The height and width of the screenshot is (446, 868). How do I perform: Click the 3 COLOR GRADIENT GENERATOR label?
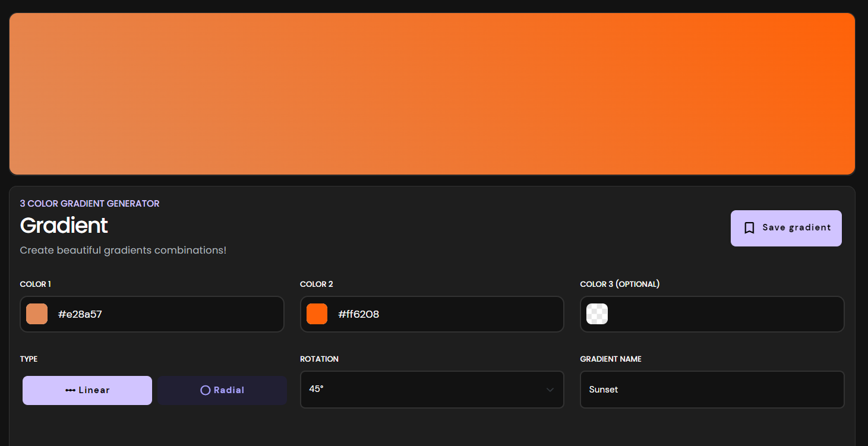click(x=90, y=203)
